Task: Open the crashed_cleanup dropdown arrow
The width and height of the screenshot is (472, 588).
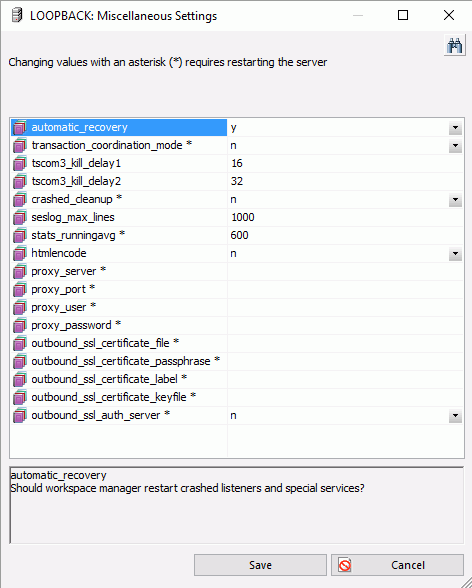Action: tap(455, 200)
